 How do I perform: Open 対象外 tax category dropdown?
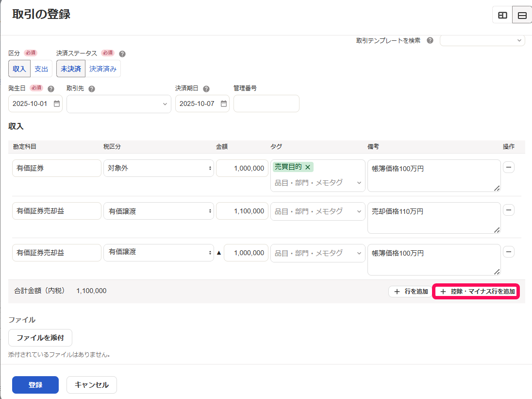tap(158, 168)
